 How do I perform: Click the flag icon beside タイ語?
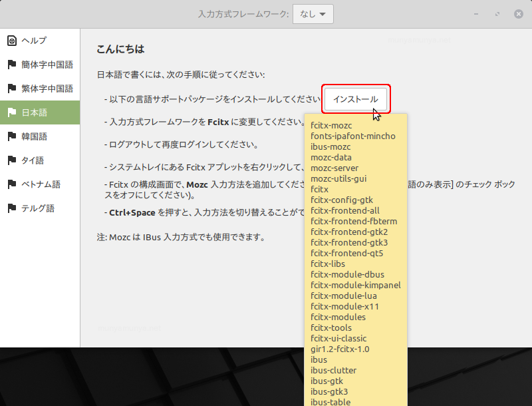[11, 160]
